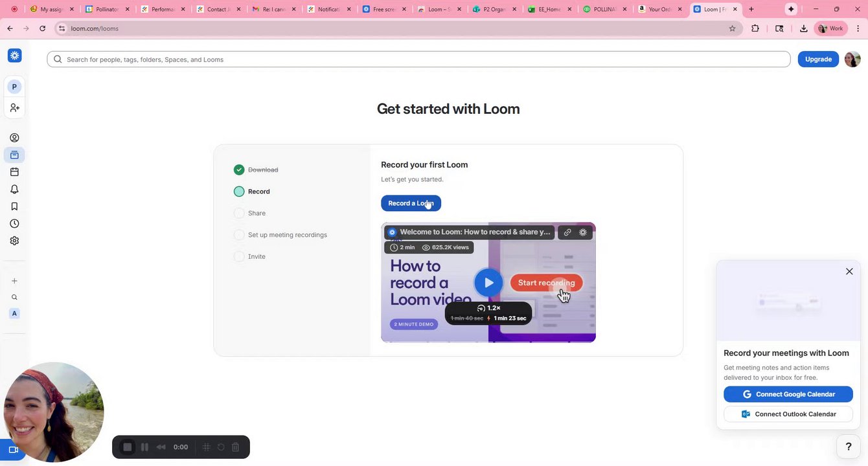This screenshot has width=868, height=466.
Task: Select the A space in sidebar
Action: (14, 313)
